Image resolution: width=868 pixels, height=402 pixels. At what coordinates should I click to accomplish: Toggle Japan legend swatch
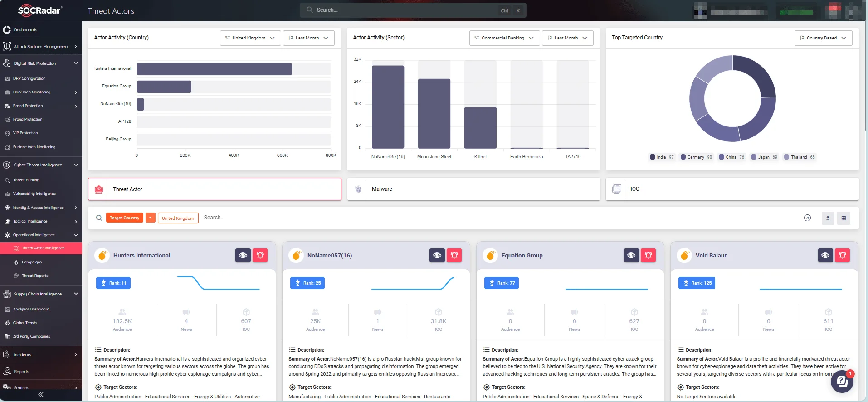(754, 157)
